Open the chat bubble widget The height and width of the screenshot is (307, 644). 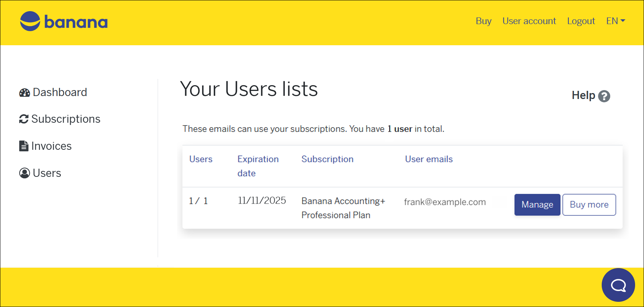pyautogui.click(x=618, y=285)
